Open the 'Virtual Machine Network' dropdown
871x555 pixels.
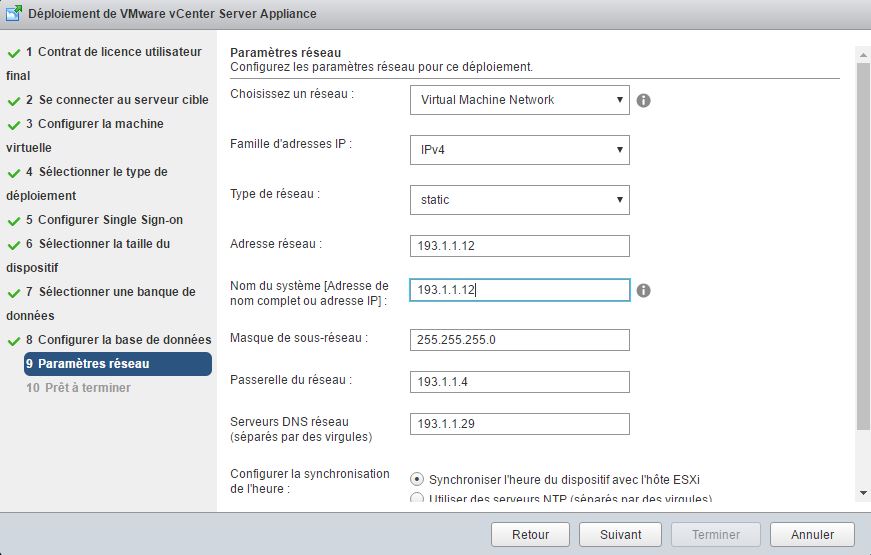coord(519,100)
